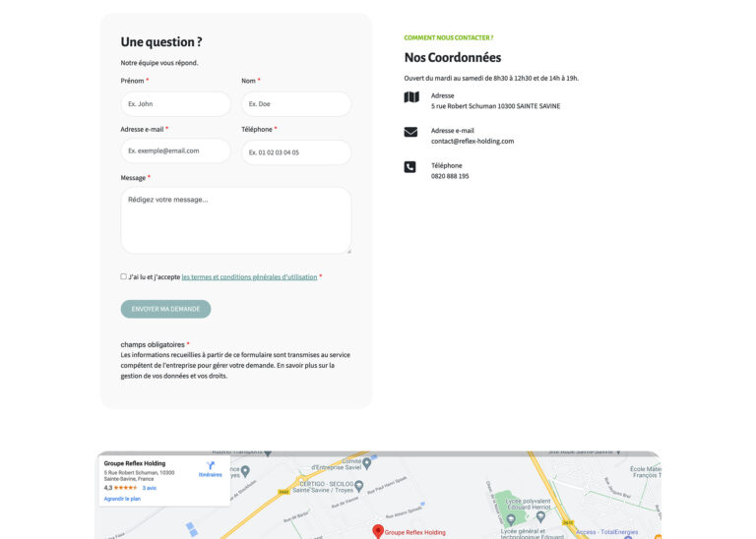The width and height of the screenshot is (756, 539).
Task: Click the 0820 888 195 phone number
Action: pyautogui.click(x=450, y=177)
